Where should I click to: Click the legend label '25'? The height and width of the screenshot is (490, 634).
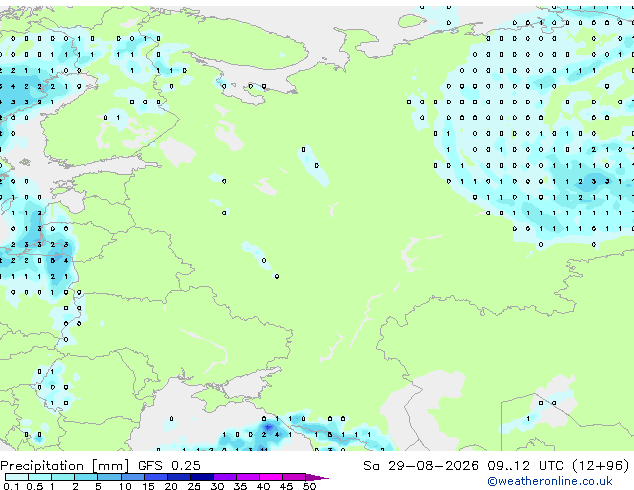[x=194, y=486]
